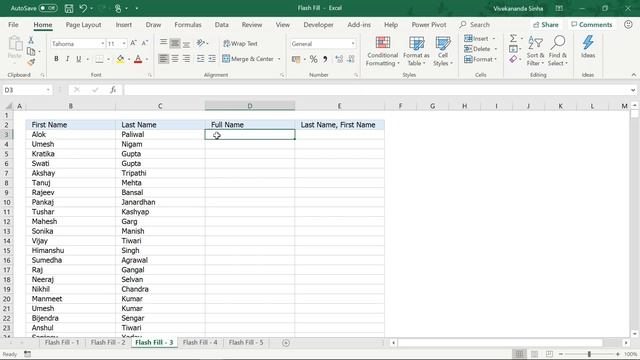This screenshot has width=640, height=360.
Task: Apply fill color bucket icon
Action: coord(120,59)
